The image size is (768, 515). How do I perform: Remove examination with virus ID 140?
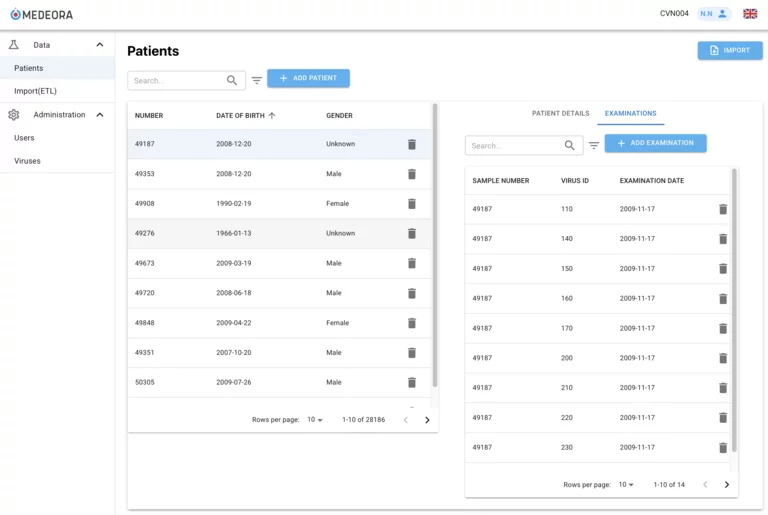pos(723,239)
